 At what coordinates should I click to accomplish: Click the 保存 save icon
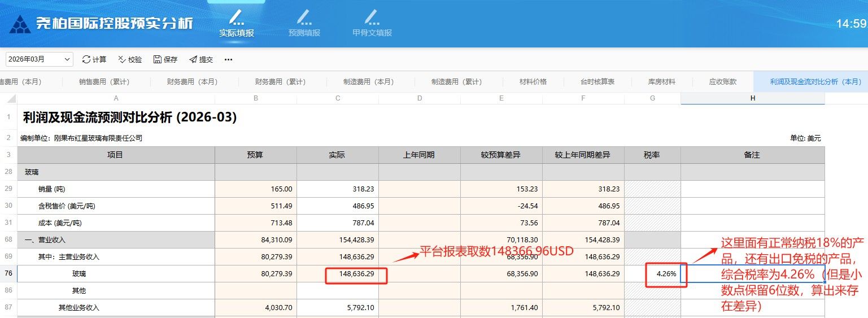coord(158,59)
